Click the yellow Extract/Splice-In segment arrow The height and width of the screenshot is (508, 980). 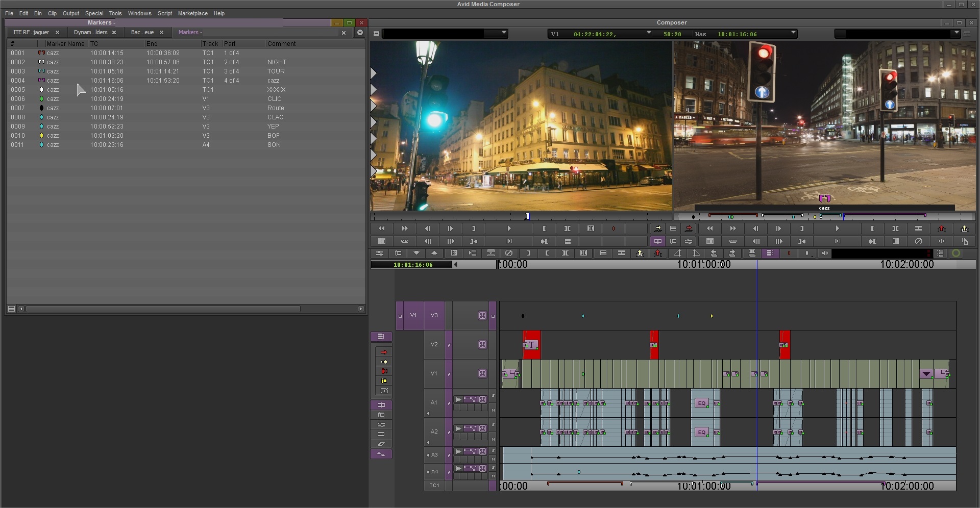click(x=384, y=362)
